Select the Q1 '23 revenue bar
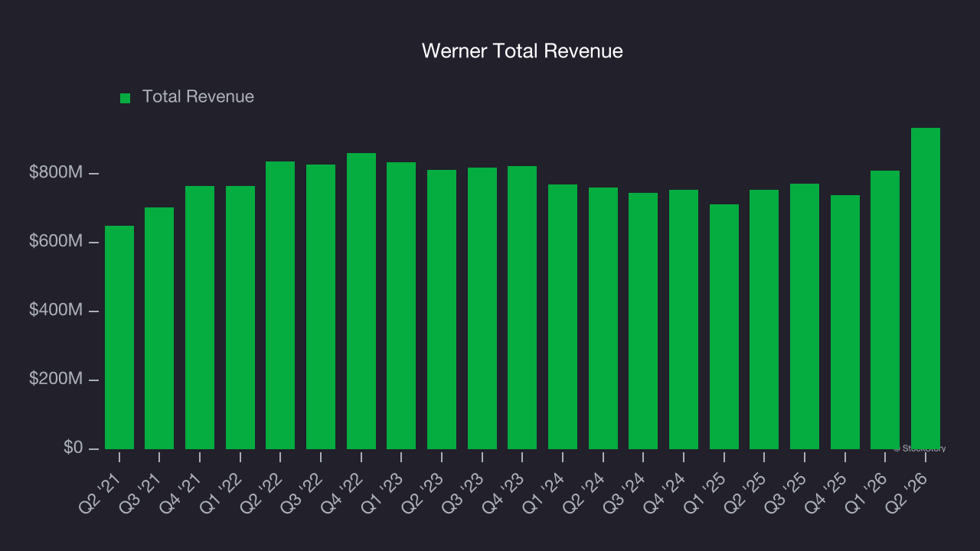Viewport: 980px width, 551px height. tap(401, 305)
